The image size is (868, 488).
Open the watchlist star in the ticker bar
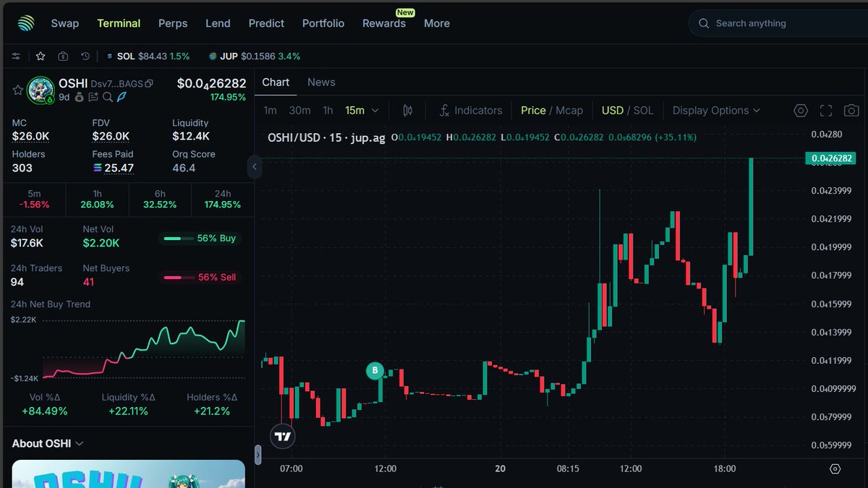pos(41,56)
